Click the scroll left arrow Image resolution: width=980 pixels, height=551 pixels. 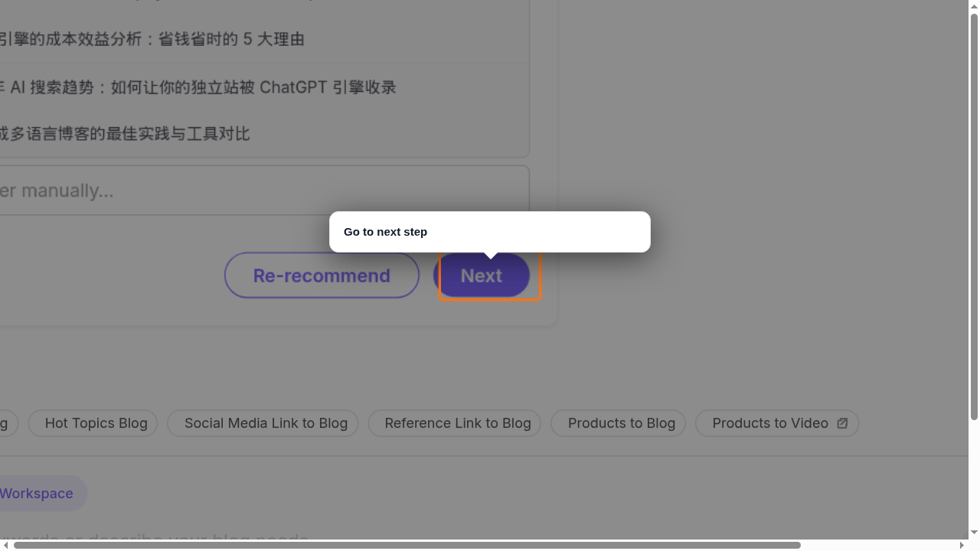[x=6, y=545]
